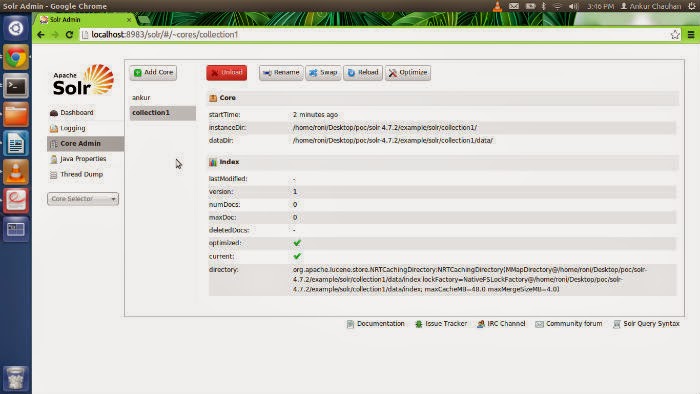Click the directory value text

coord(470,280)
